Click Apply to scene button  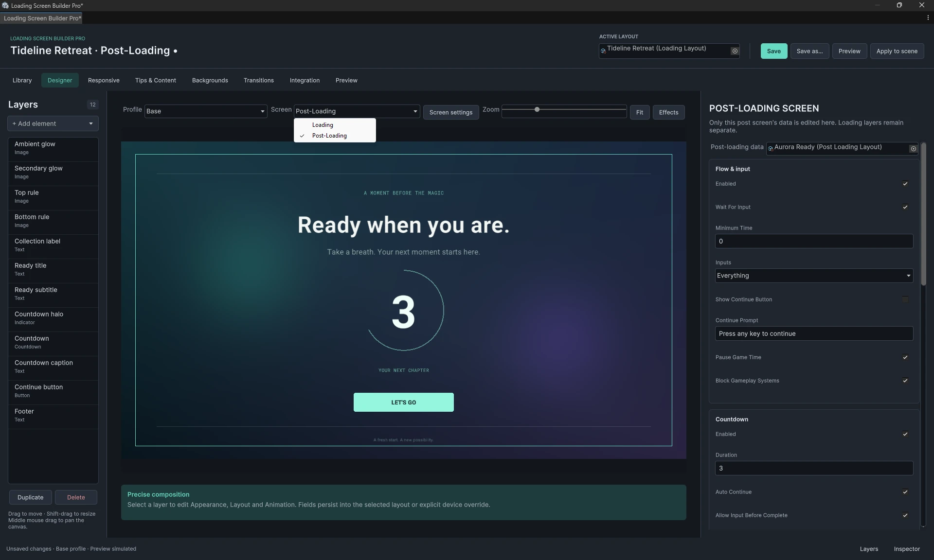click(x=897, y=51)
